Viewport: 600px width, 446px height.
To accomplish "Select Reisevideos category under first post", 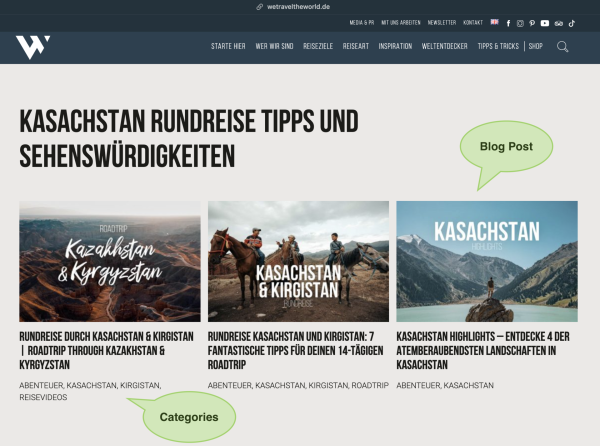I will (x=43, y=397).
